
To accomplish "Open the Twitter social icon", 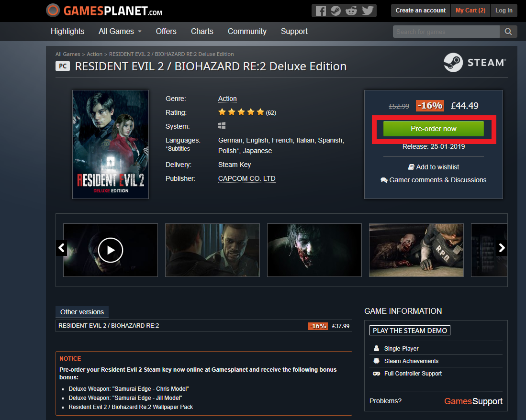I will (x=367, y=11).
